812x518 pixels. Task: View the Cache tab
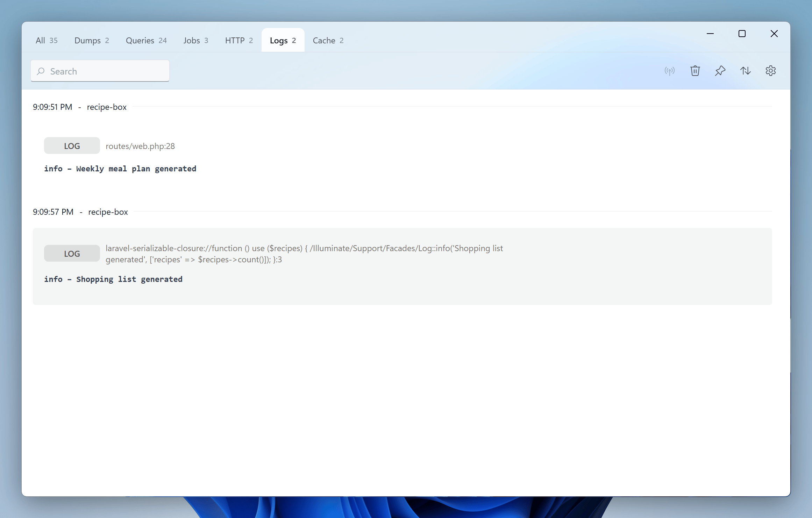pyautogui.click(x=328, y=41)
